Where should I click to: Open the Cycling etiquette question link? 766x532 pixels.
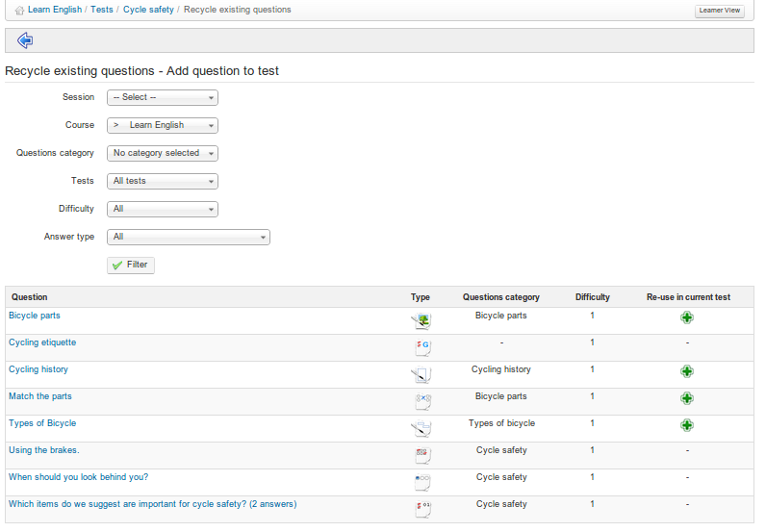[42, 342]
